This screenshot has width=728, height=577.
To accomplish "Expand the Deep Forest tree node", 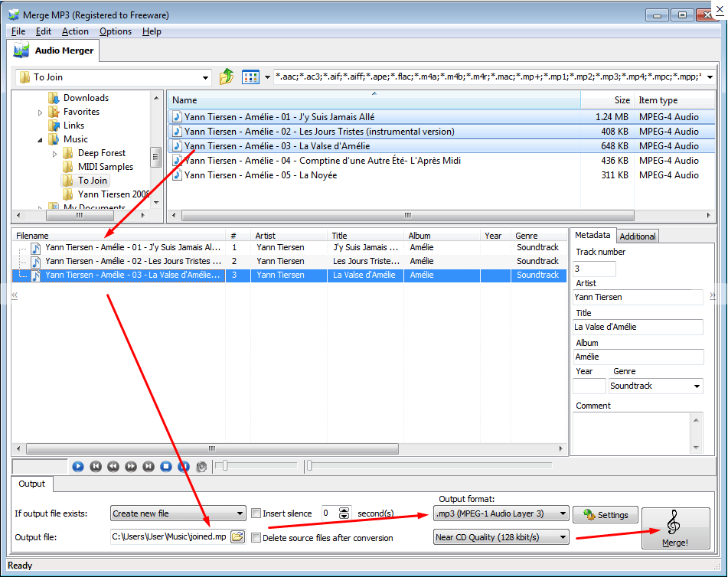I will coord(55,154).
